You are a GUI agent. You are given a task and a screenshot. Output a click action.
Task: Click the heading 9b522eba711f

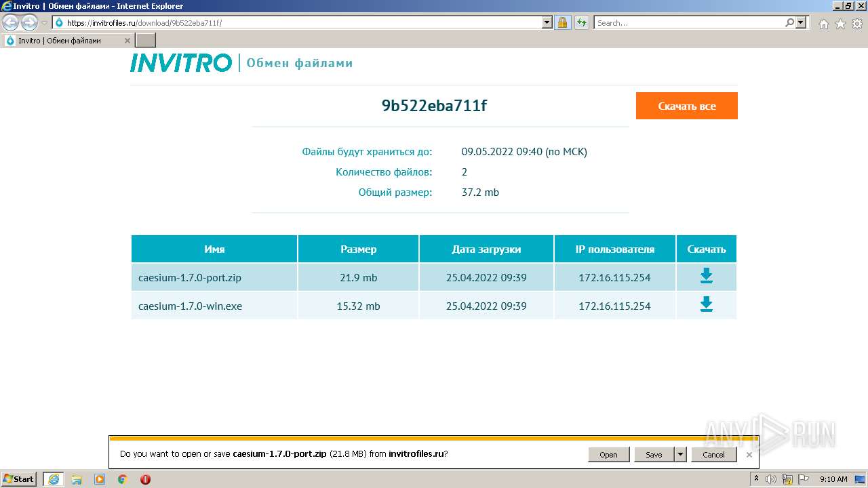(x=434, y=106)
